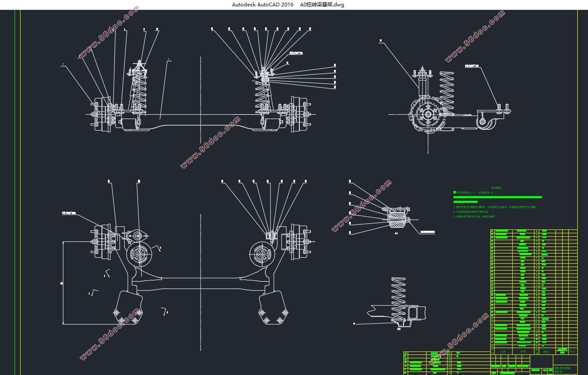Click the 备注 column header in parts table
The height and width of the screenshot is (375, 588).
click(572, 351)
